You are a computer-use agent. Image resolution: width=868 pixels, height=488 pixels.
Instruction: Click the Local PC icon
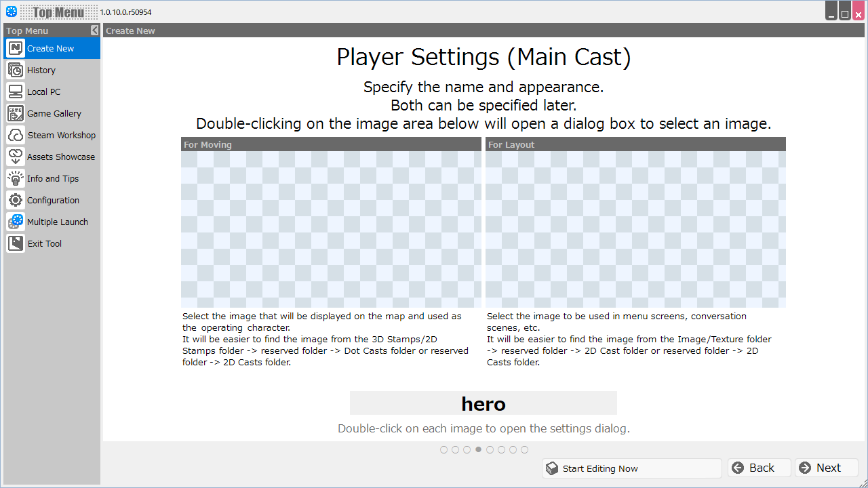click(x=15, y=91)
